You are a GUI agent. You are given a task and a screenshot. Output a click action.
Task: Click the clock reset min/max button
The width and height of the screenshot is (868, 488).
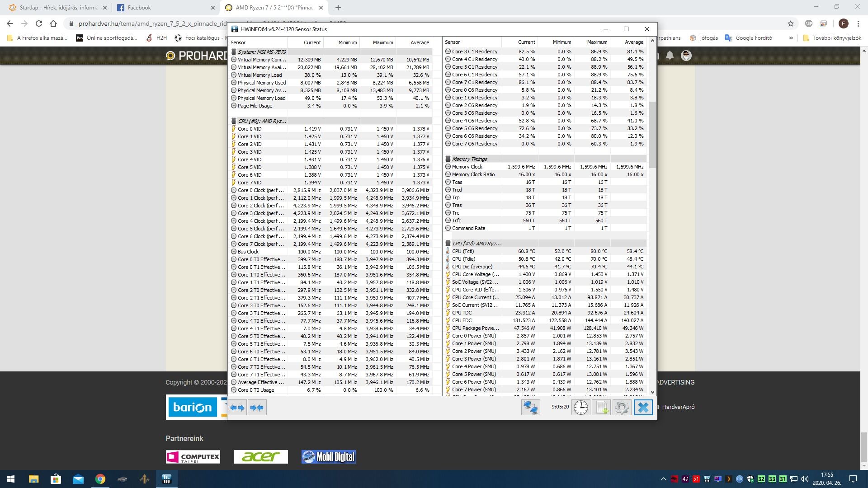pos(580,408)
